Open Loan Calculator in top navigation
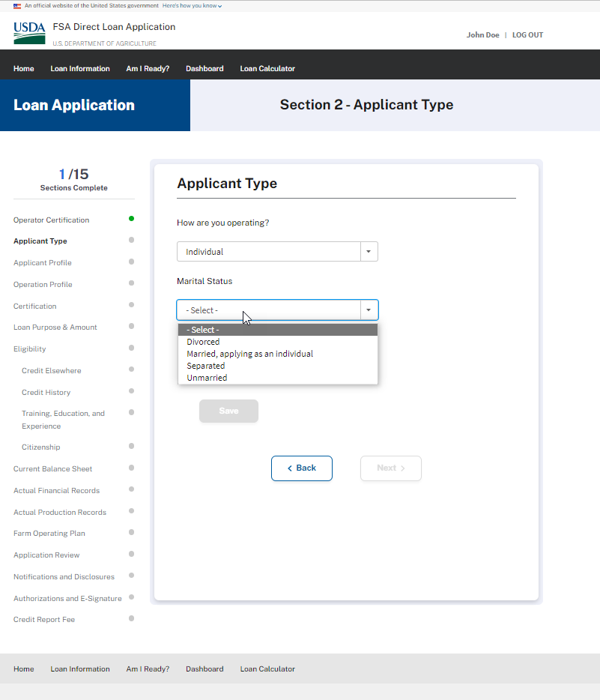Image resolution: width=600 pixels, height=700 pixels. [x=267, y=69]
